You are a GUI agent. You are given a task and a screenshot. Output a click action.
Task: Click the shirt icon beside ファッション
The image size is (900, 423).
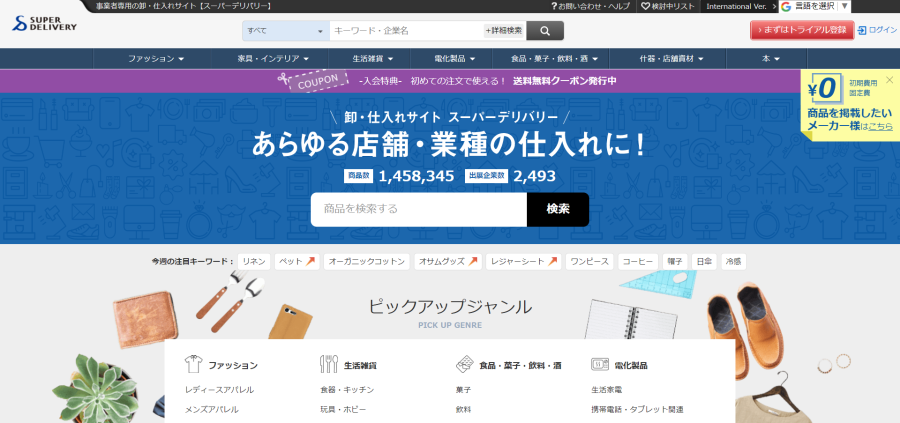pos(193,364)
